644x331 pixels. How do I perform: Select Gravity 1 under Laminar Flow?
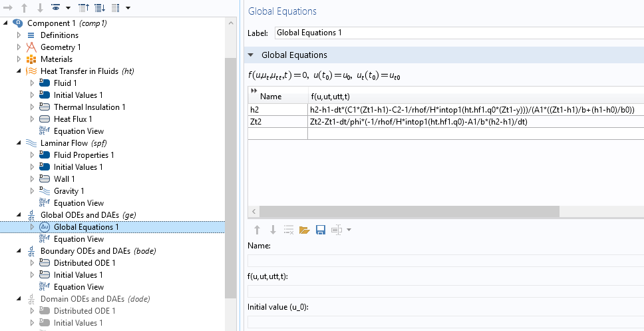pos(69,191)
